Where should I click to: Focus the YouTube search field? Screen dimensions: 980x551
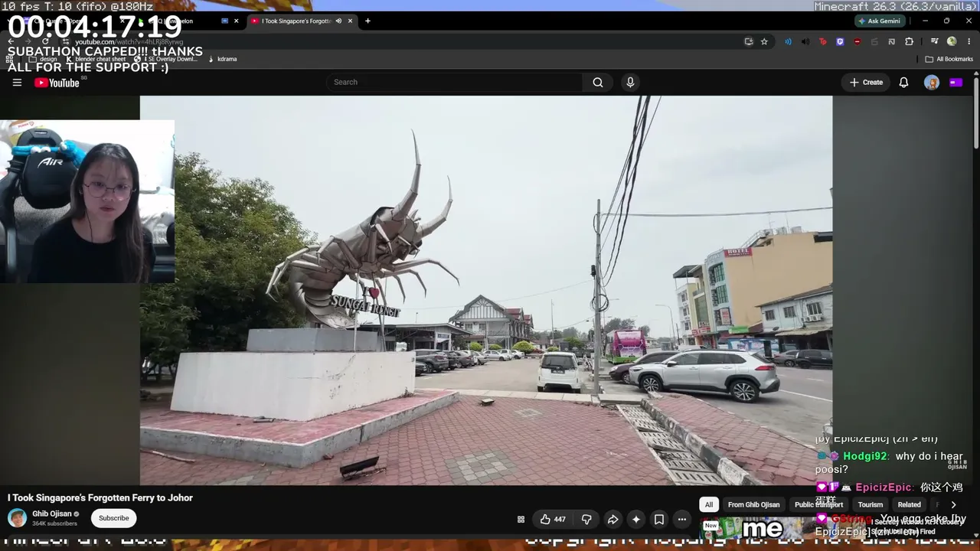[455, 83]
